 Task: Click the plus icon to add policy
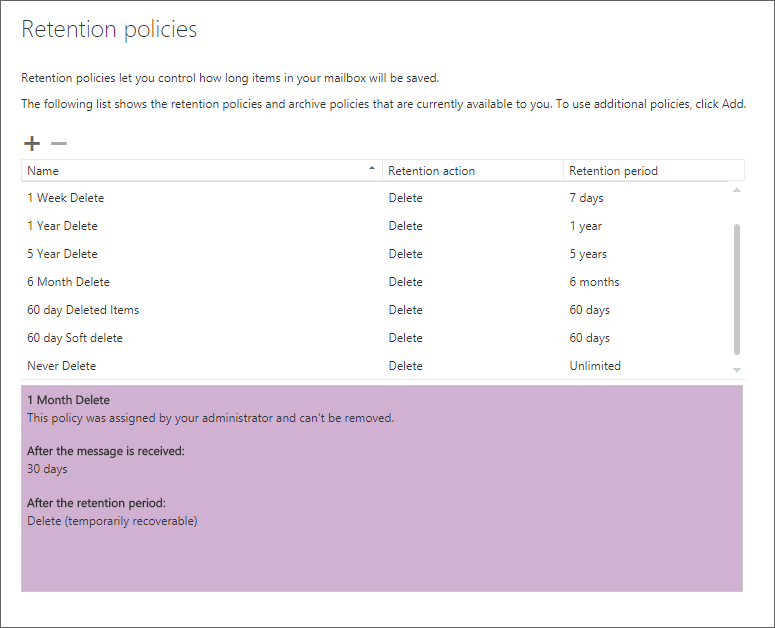[x=32, y=144]
